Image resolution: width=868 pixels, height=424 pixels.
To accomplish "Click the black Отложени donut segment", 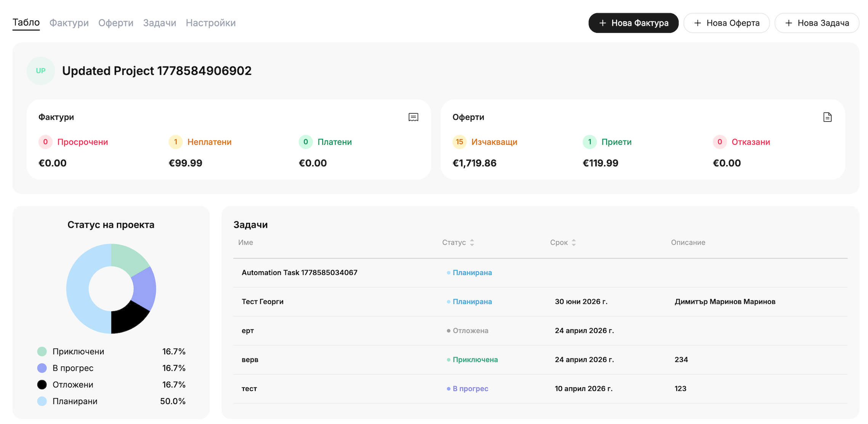I will (128, 317).
